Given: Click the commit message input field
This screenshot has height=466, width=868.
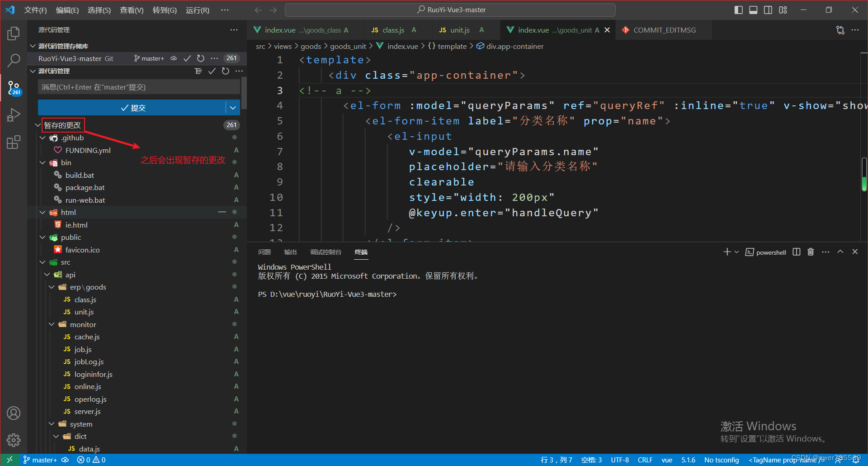Looking at the screenshot, I should (139, 87).
